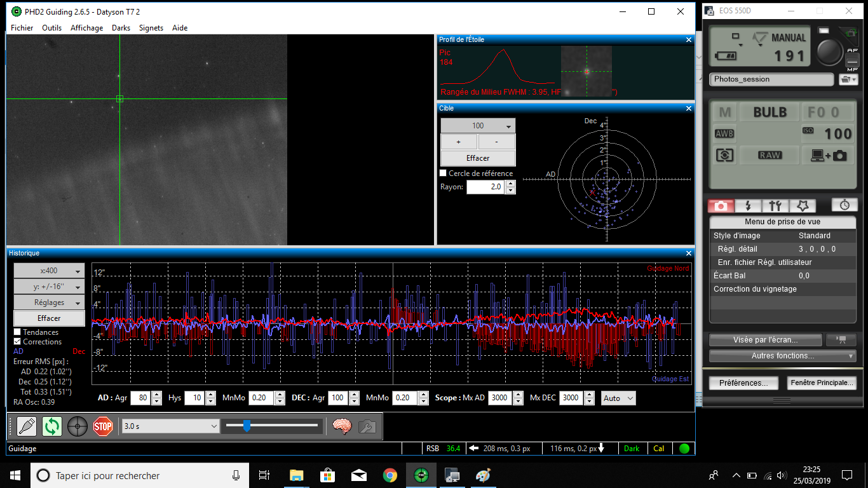Open the Darks menu
868x488 pixels.
click(121, 28)
